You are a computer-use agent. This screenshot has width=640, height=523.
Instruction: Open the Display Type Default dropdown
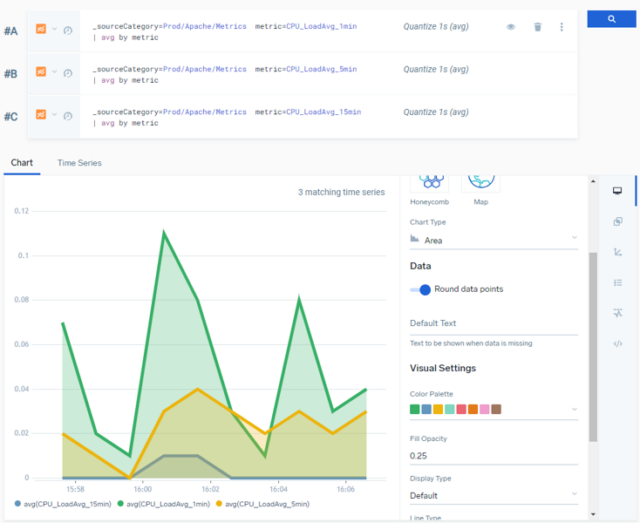click(x=494, y=496)
